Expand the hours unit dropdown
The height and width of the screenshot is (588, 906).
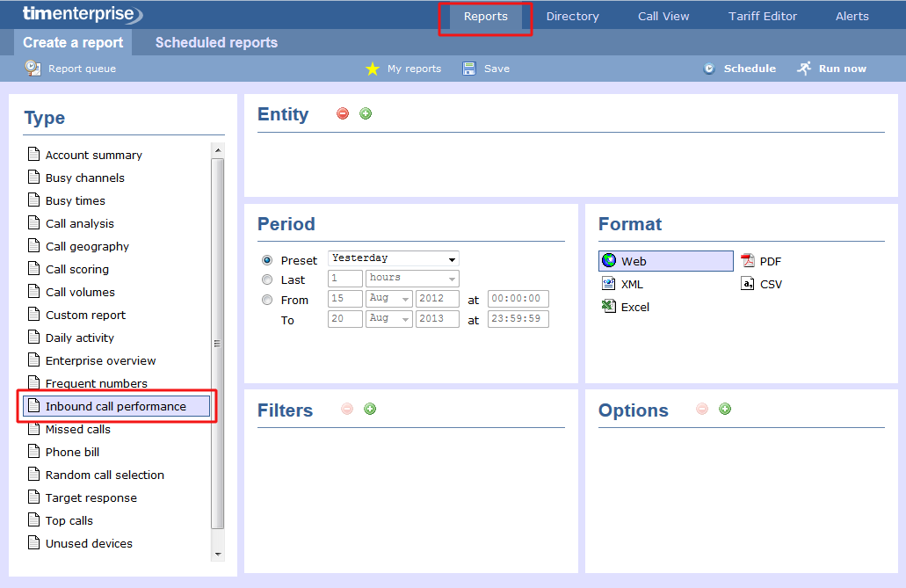(x=411, y=278)
